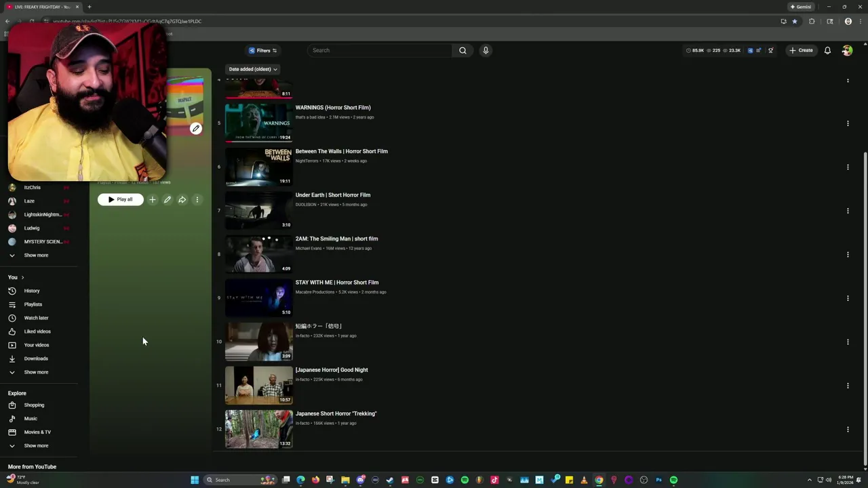Click Play all for the playlist
868x488 pixels.
coord(120,199)
